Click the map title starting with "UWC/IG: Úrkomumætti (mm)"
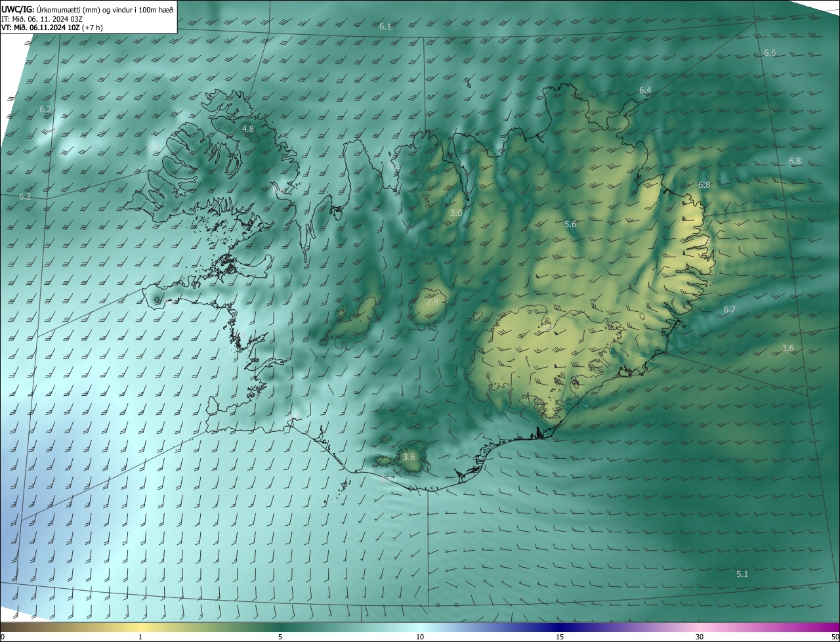Screen dimensions: 840x642 coord(87,9)
